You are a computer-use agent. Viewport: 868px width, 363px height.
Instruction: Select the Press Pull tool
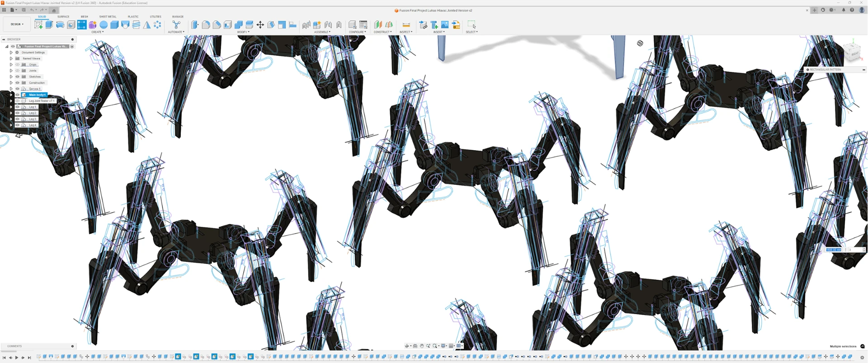[x=195, y=25]
